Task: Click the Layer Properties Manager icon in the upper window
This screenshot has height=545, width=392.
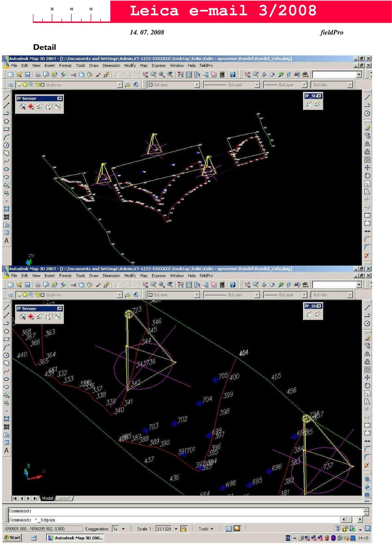Action: point(11,85)
